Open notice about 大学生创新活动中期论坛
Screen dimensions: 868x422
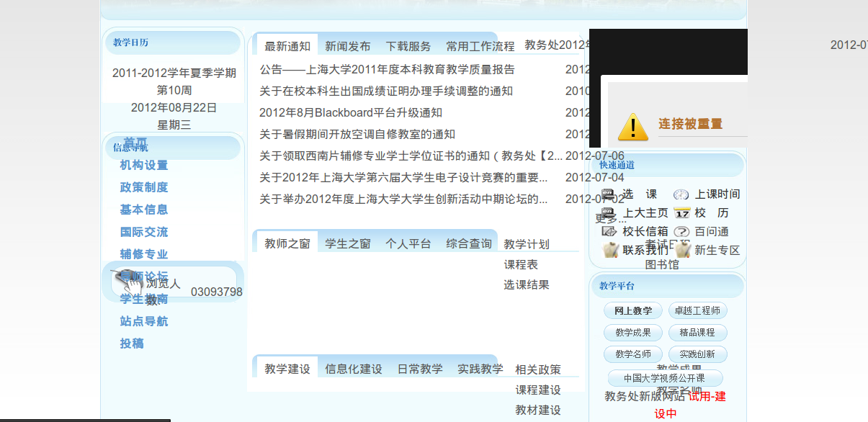[403, 199]
